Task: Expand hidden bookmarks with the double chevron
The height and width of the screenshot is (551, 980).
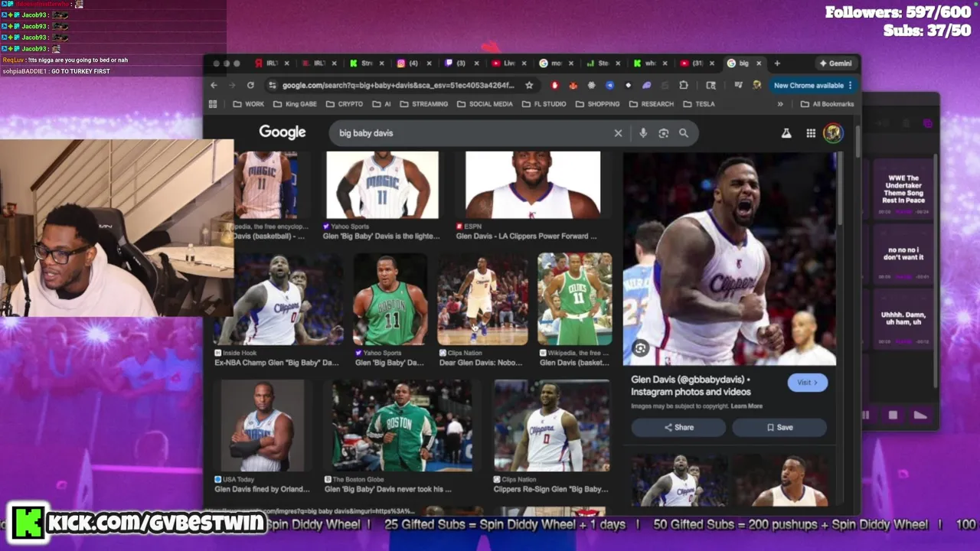Action: tap(780, 104)
